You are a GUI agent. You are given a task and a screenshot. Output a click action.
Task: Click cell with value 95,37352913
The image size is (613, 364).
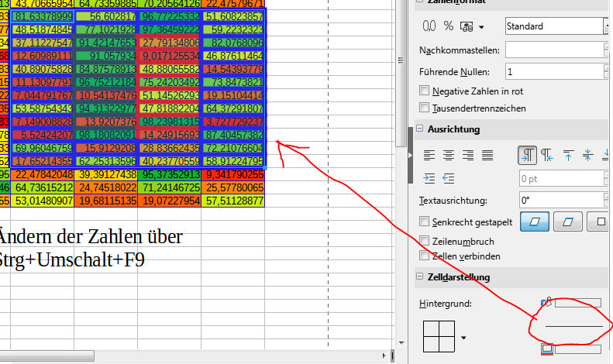pyautogui.click(x=169, y=174)
